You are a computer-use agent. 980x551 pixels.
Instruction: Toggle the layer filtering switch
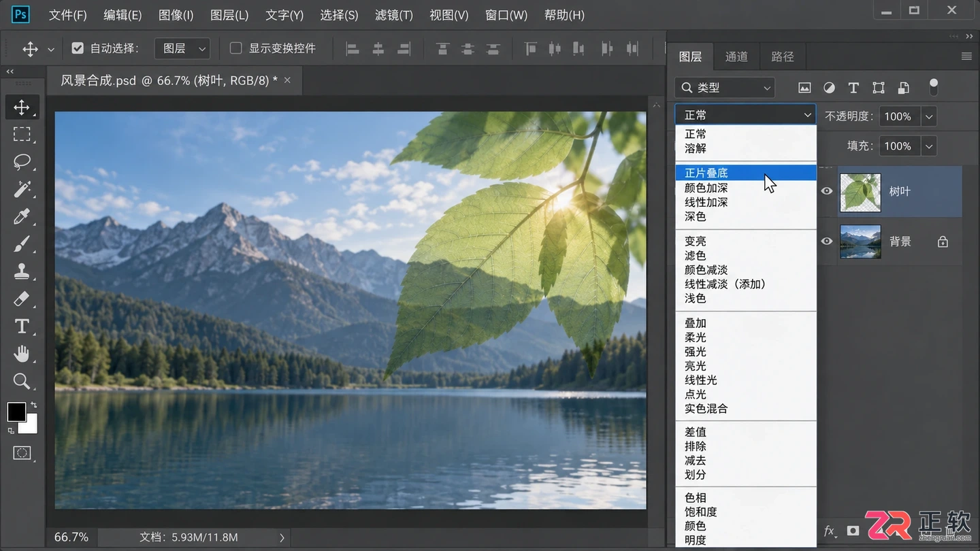pyautogui.click(x=934, y=87)
